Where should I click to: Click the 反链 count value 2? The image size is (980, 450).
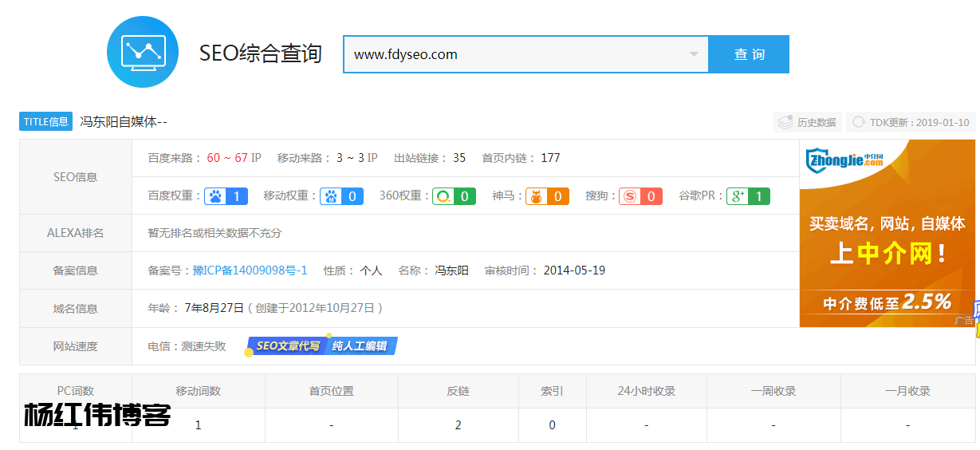(459, 425)
